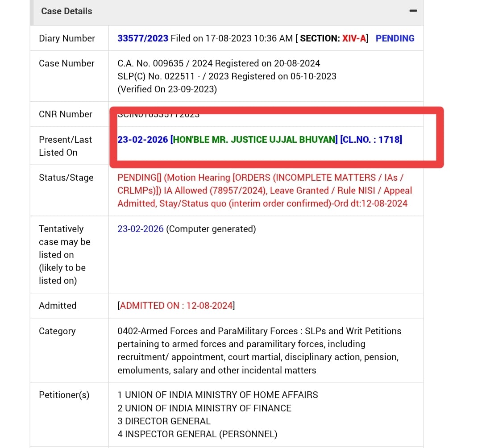Click 'SLP(C) No. 022511' registration line

pos(227,76)
